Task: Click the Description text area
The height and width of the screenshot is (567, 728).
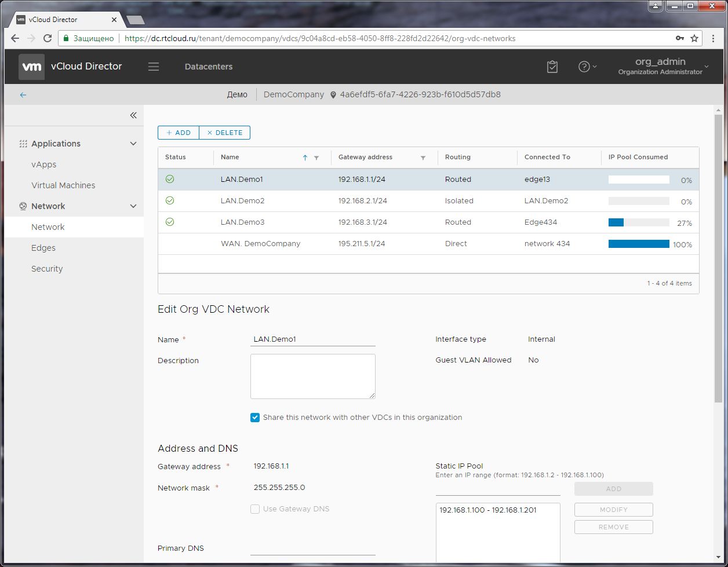Action: [313, 376]
